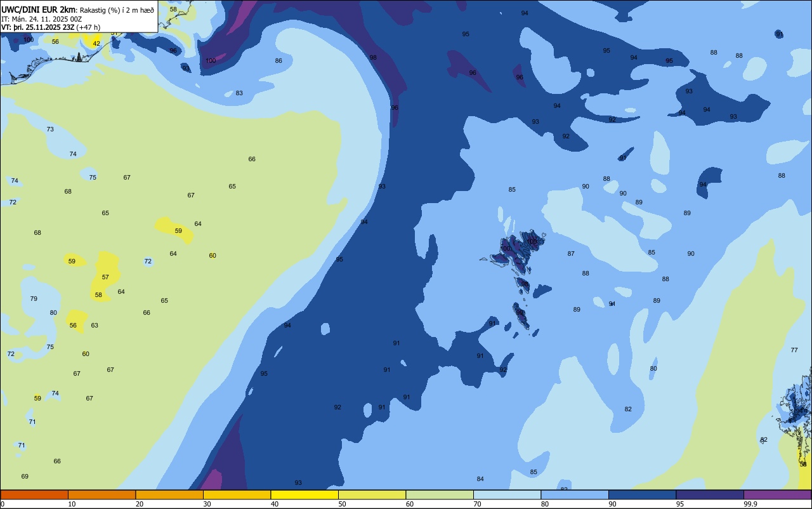This screenshot has height=509, width=812.
Task: Click the humidity value '42' on the map
Action: (x=96, y=44)
